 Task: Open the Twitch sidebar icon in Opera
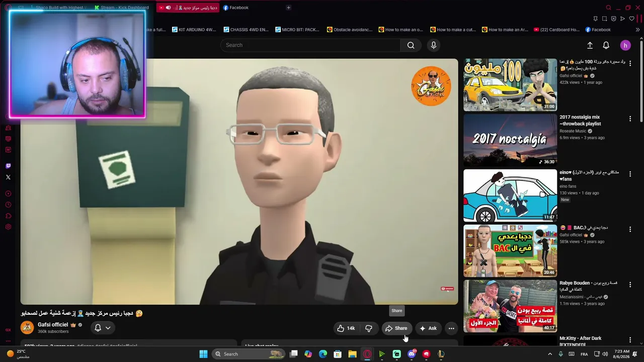click(x=8, y=166)
